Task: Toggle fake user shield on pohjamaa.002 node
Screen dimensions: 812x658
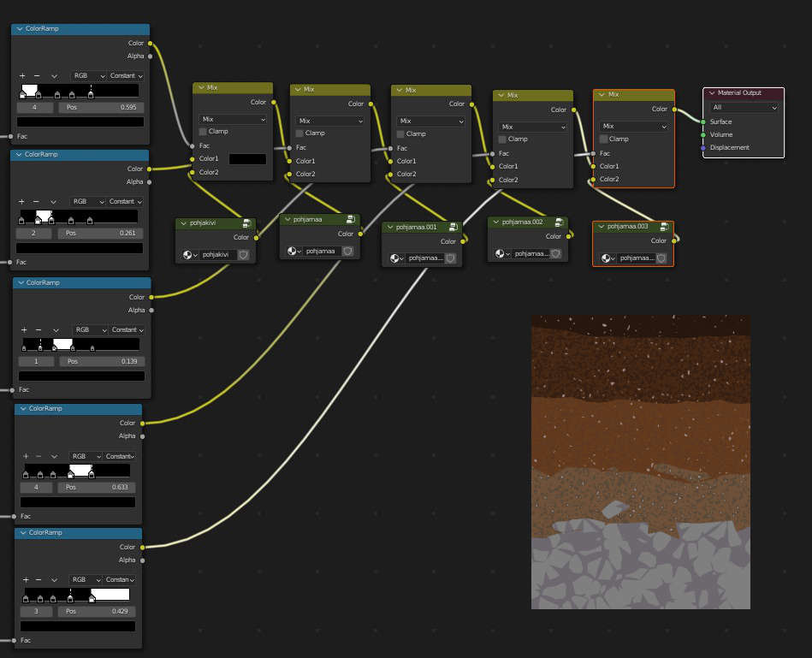Action: click(x=555, y=253)
